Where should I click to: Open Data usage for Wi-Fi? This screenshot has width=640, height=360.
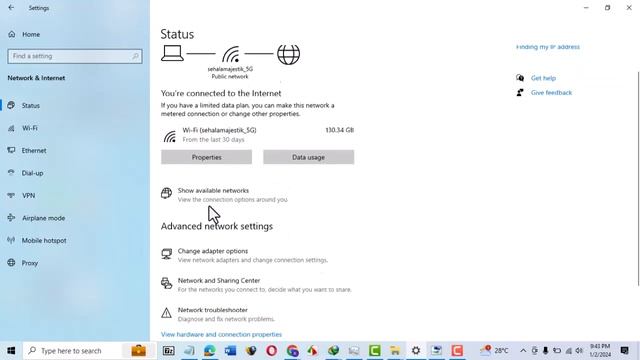point(309,157)
